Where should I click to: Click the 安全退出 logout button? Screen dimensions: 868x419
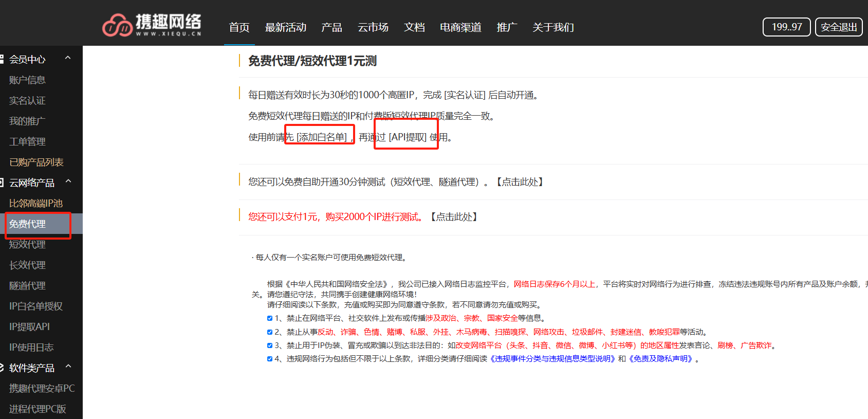(x=839, y=27)
